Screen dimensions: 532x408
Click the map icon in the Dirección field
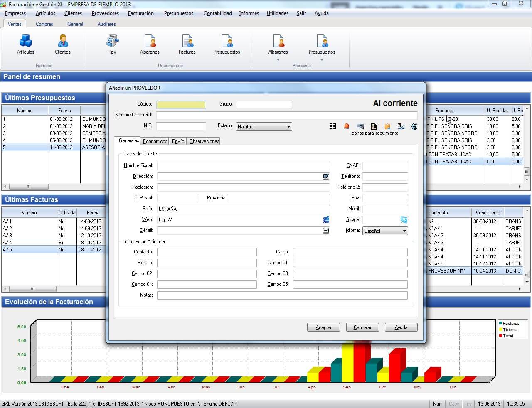click(x=326, y=177)
